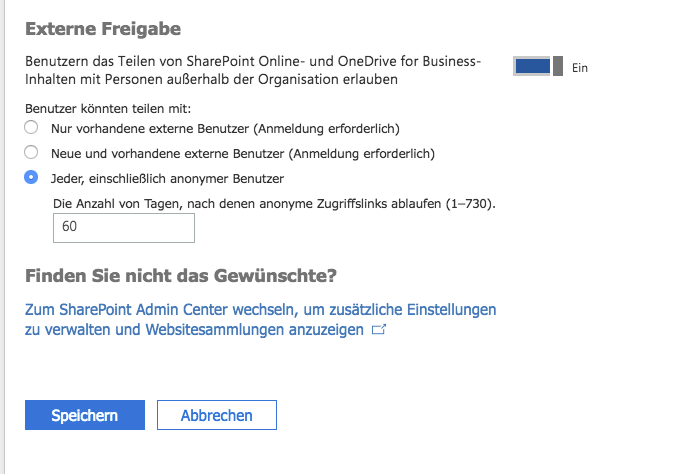Viewport: 691px width, 474px height.
Task: Click the 'Neue und vorhandene externe Benutzer' label text
Action: [x=167, y=154]
